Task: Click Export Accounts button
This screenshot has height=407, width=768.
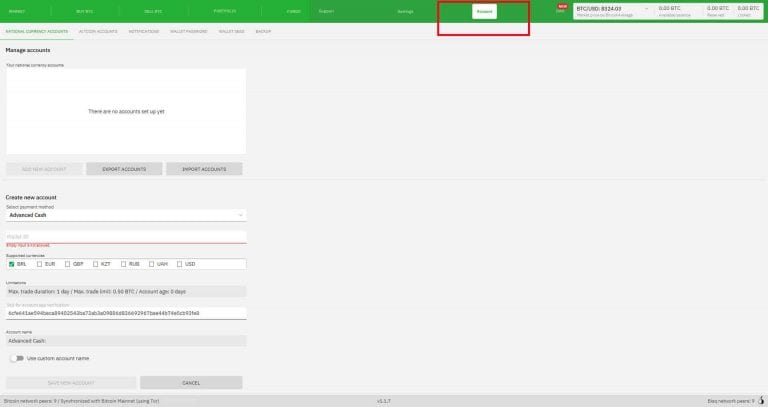Action: [x=124, y=169]
